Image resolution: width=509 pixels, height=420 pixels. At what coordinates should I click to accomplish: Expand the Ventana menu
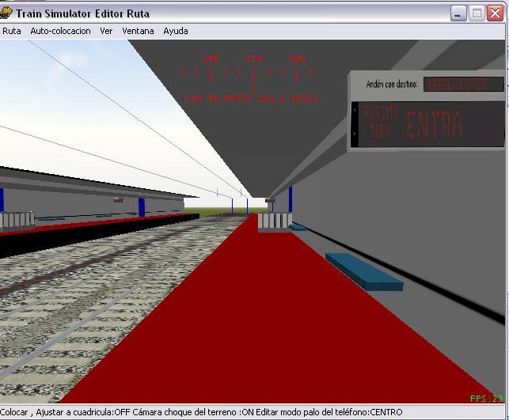pyautogui.click(x=138, y=31)
